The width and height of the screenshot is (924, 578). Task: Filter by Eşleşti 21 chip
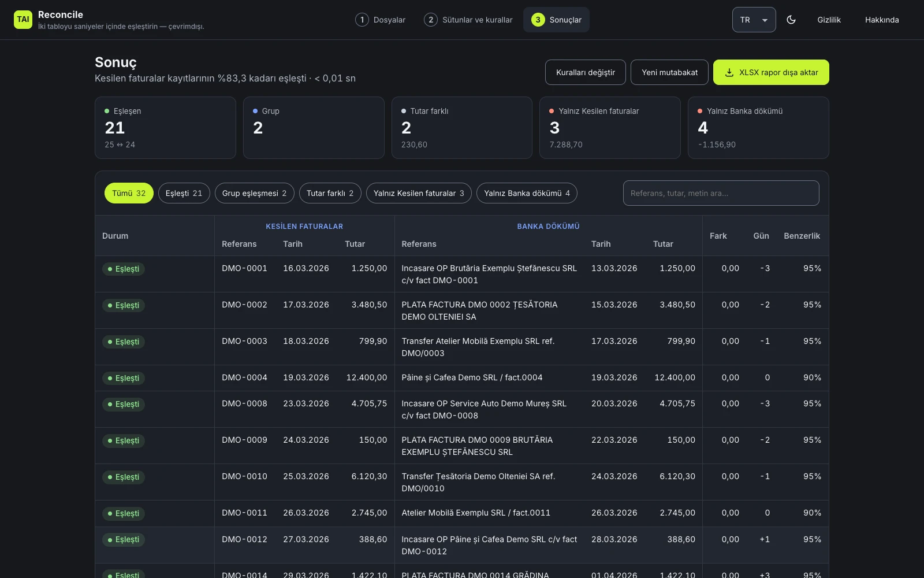coord(184,193)
